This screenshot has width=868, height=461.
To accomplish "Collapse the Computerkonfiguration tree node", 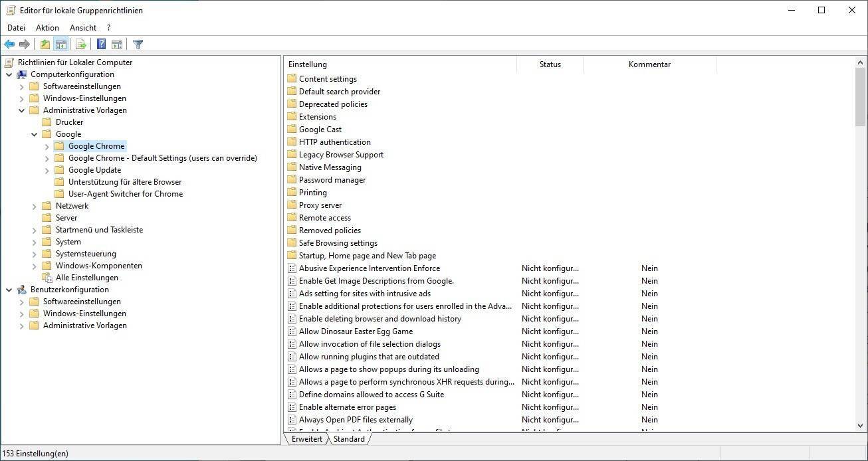I will point(9,74).
